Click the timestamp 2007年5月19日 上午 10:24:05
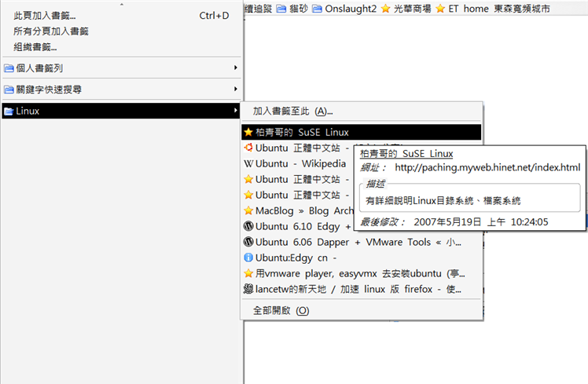The height and width of the screenshot is (384, 588). click(481, 222)
